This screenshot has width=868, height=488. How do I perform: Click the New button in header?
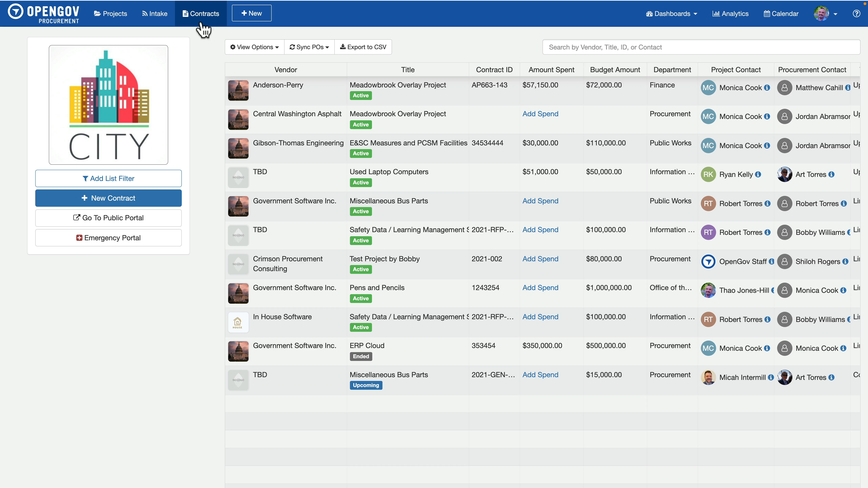click(252, 13)
